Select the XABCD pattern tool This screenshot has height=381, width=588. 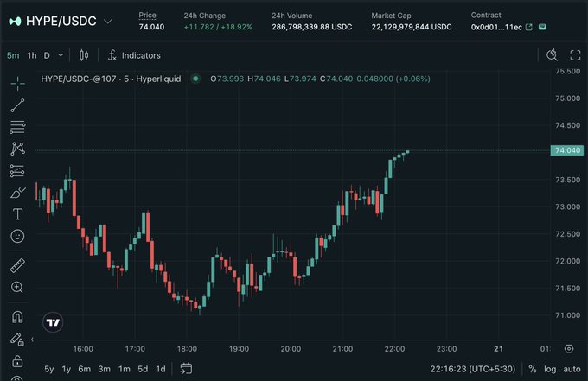17,149
